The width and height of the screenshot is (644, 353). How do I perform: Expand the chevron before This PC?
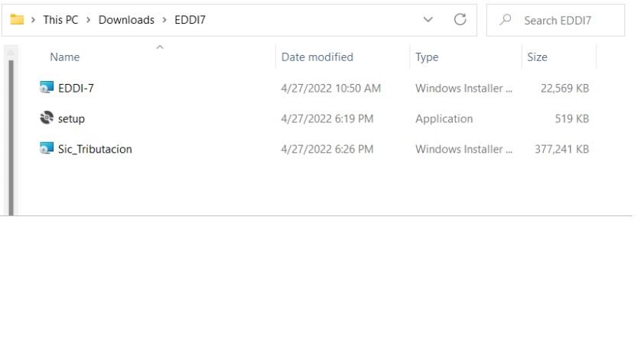pyautogui.click(x=34, y=20)
